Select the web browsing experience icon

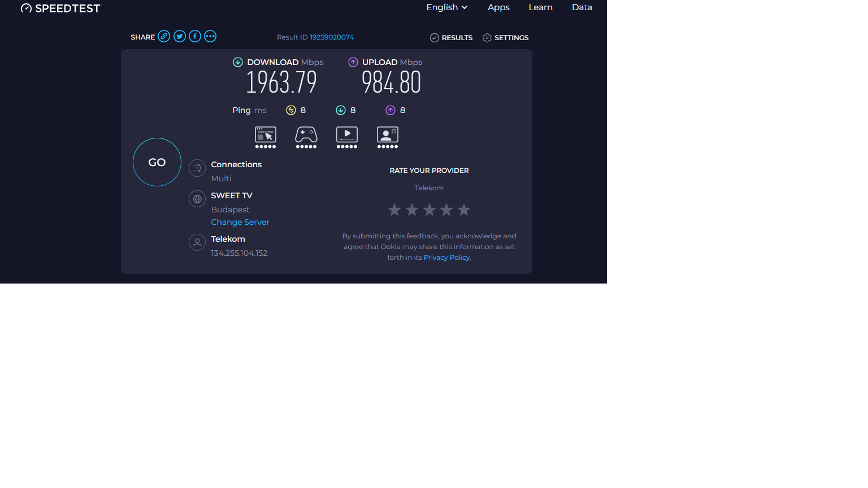pos(266,137)
